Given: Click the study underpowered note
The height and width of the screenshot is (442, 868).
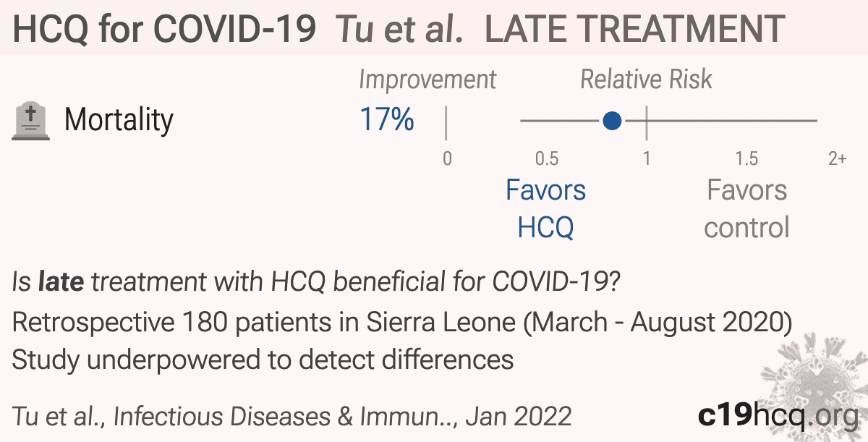Looking at the screenshot, I should 263,360.
